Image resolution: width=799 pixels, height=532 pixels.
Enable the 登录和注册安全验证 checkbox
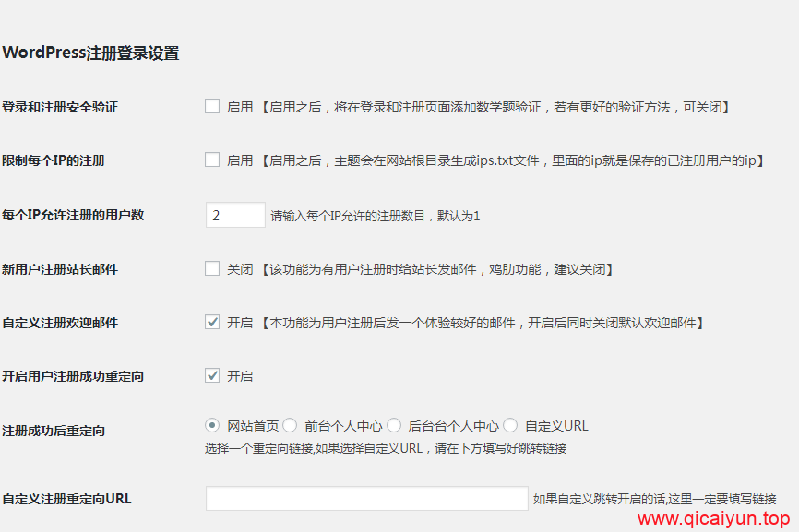pyautogui.click(x=211, y=106)
